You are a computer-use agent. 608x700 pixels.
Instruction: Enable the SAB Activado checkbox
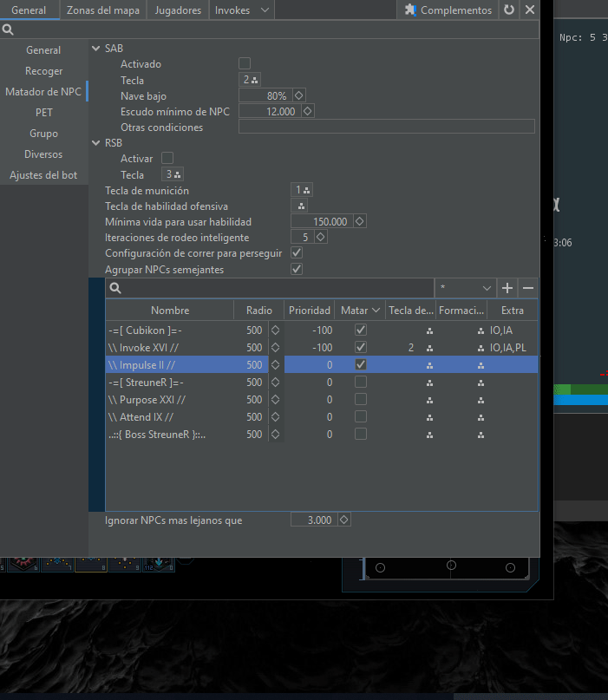pos(245,63)
